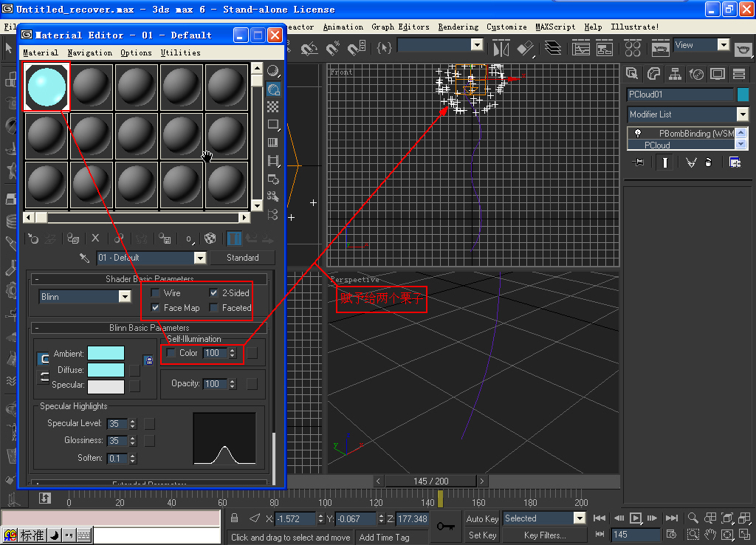Open the Options menu in Material Editor
The width and height of the screenshot is (756, 545).
tap(136, 52)
